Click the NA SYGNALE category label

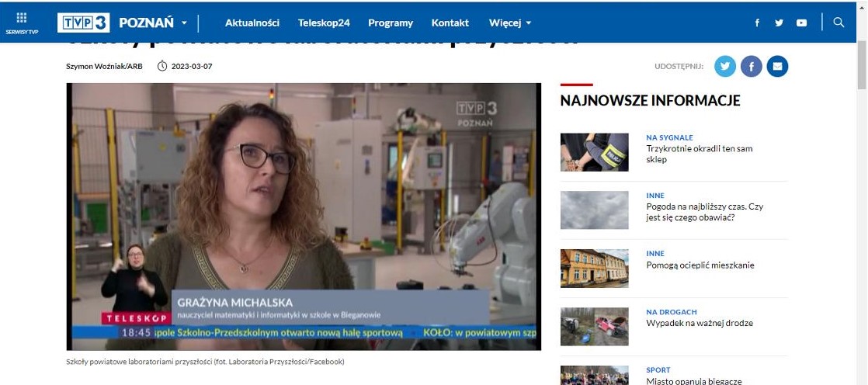click(x=669, y=137)
